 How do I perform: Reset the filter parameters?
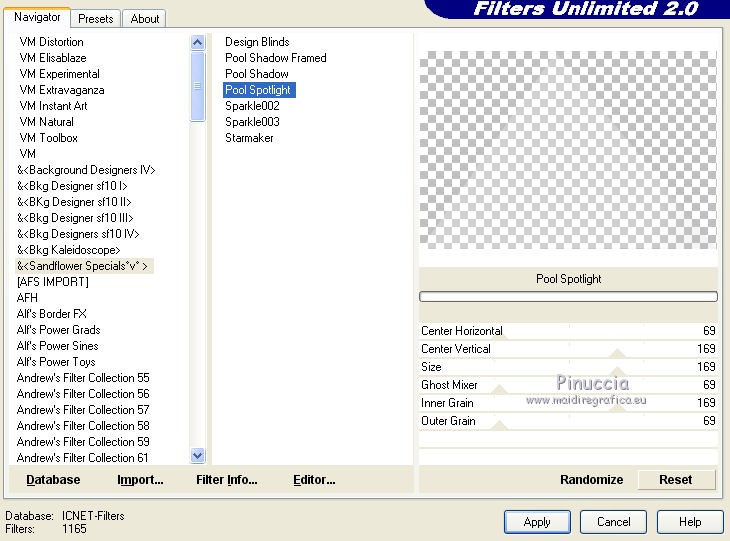[x=676, y=480]
